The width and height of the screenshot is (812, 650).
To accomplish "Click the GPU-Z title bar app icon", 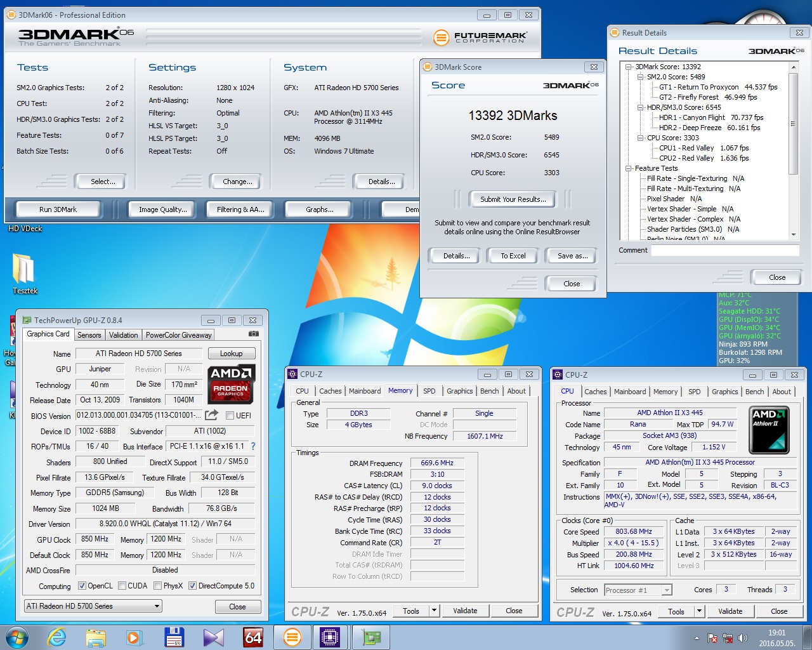I will point(27,320).
